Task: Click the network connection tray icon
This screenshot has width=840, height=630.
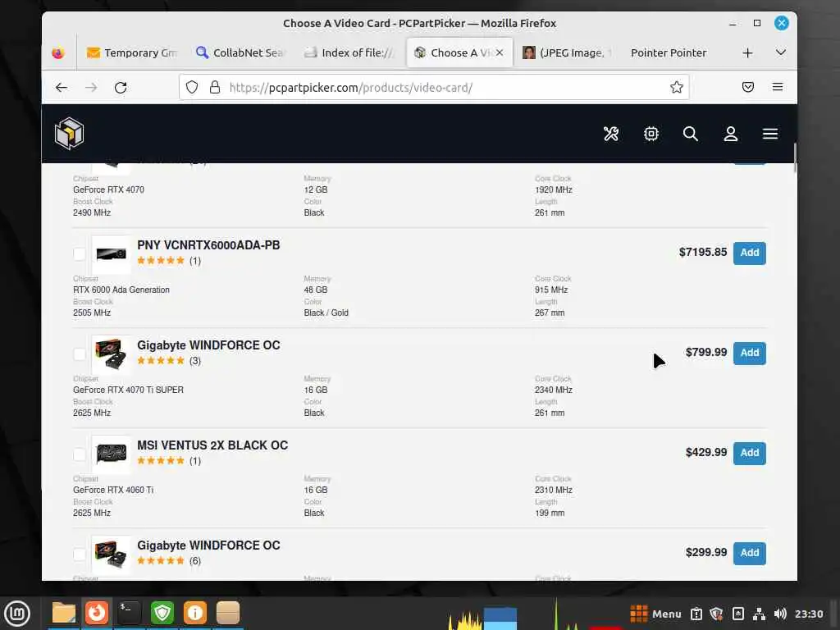Action: (x=759, y=614)
